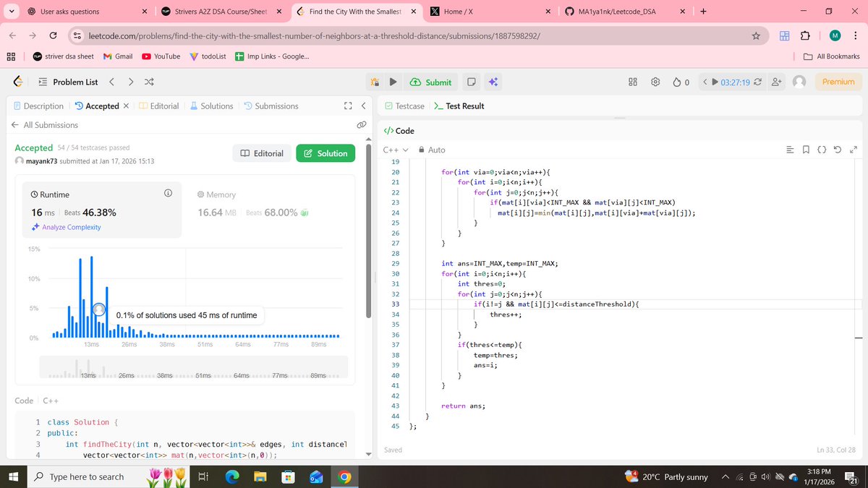Image resolution: width=868 pixels, height=488 pixels.
Task: Click the Premium button
Action: click(838, 82)
